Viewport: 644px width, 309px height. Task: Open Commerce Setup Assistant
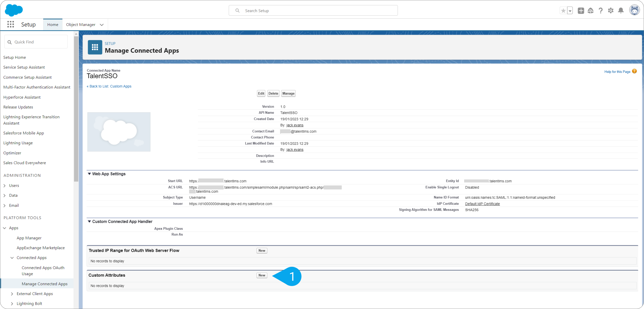(x=27, y=77)
